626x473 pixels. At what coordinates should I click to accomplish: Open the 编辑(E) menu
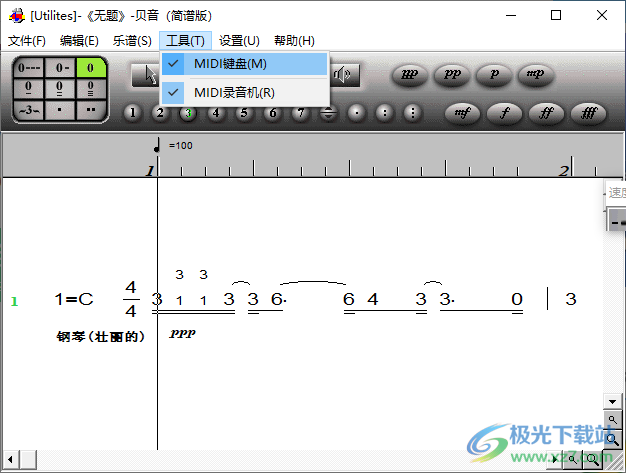tap(79, 41)
